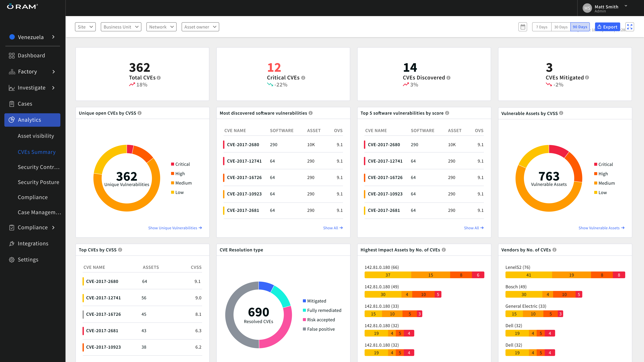Click info icon beside Most discovered software vulnerabilities
The width and height of the screenshot is (644, 362).
(311, 113)
